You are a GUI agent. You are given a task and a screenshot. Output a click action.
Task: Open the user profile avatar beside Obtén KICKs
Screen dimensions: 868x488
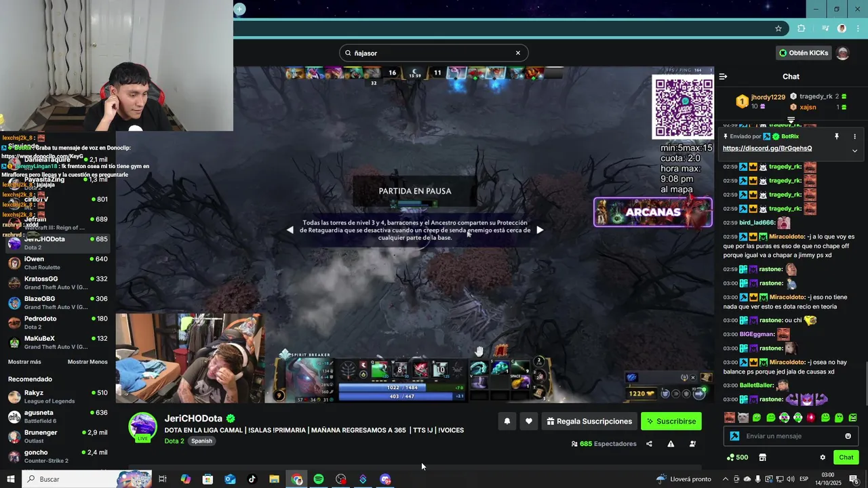[843, 53]
